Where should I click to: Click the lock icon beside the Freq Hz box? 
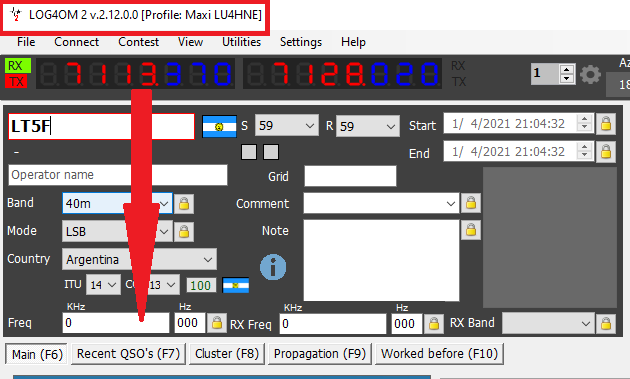click(x=217, y=323)
